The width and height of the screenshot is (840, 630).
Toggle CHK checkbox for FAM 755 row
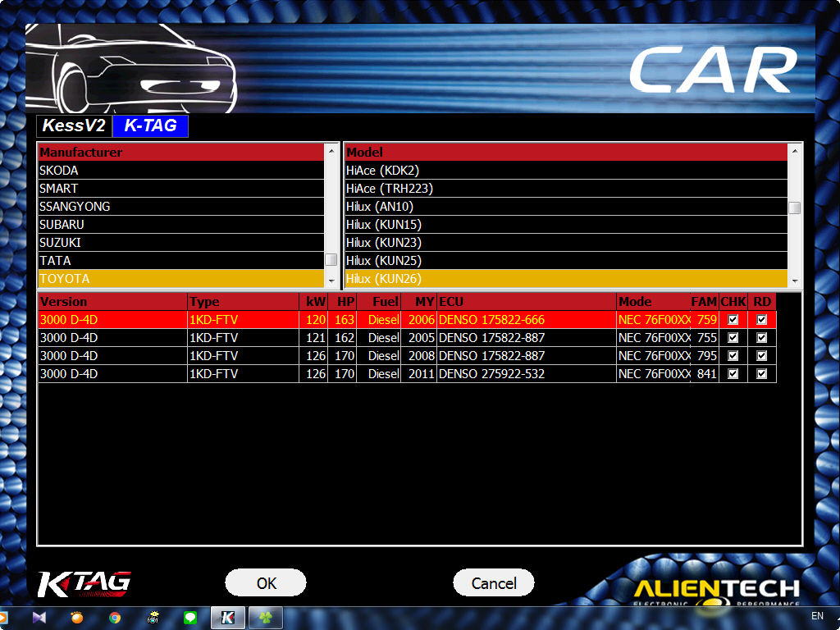tap(733, 338)
